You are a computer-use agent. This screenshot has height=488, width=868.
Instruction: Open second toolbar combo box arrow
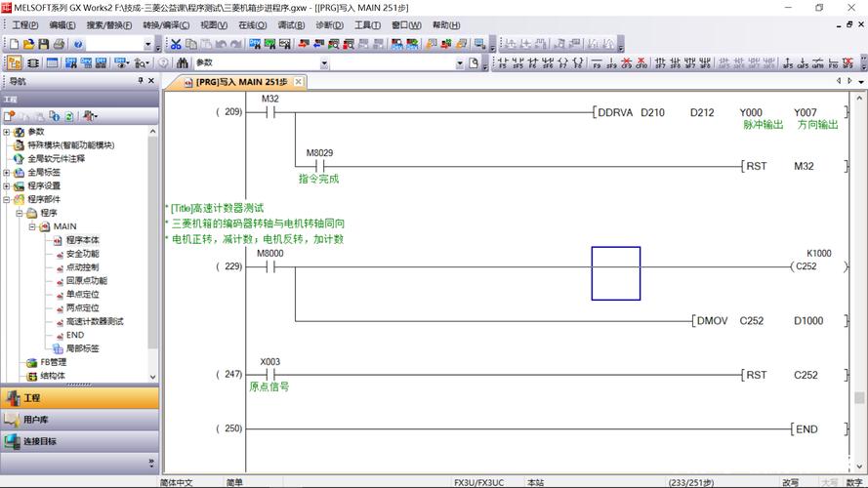click(x=460, y=63)
